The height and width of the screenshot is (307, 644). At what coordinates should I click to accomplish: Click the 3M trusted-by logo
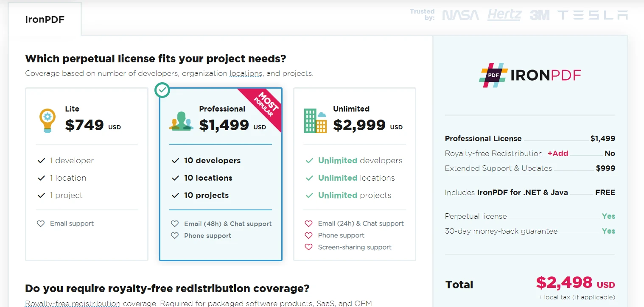pos(540,15)
